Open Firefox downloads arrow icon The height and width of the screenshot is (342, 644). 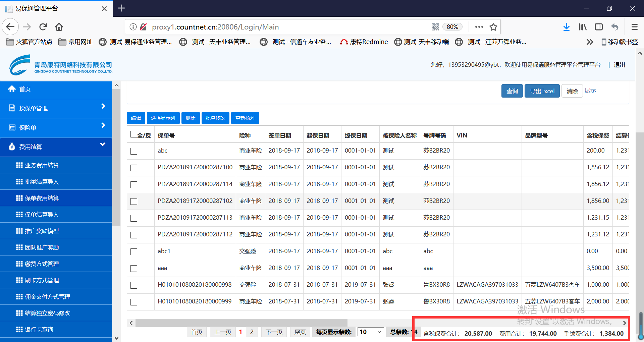pos(566,27)
